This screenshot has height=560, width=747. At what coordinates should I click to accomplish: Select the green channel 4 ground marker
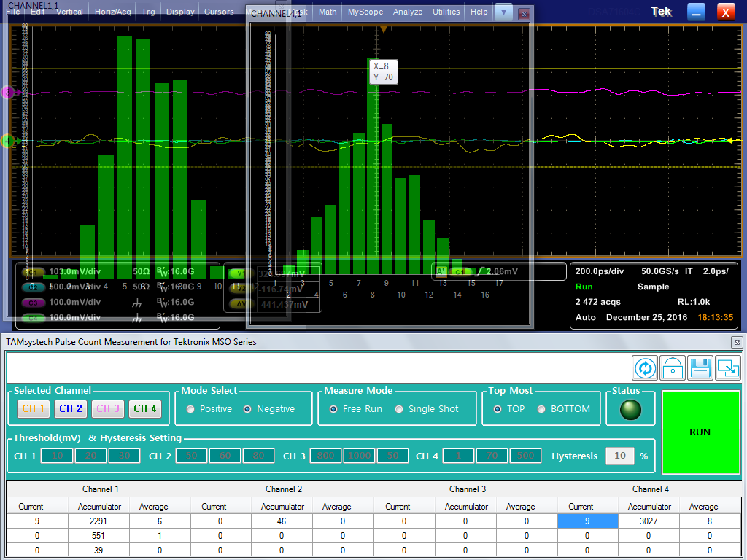point(7,141)
